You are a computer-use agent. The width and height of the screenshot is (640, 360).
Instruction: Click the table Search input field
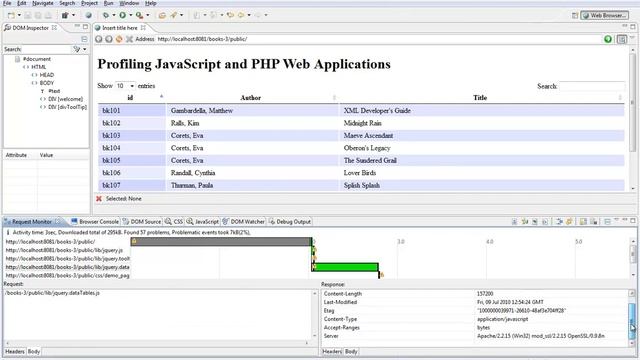tap(591, 86)
